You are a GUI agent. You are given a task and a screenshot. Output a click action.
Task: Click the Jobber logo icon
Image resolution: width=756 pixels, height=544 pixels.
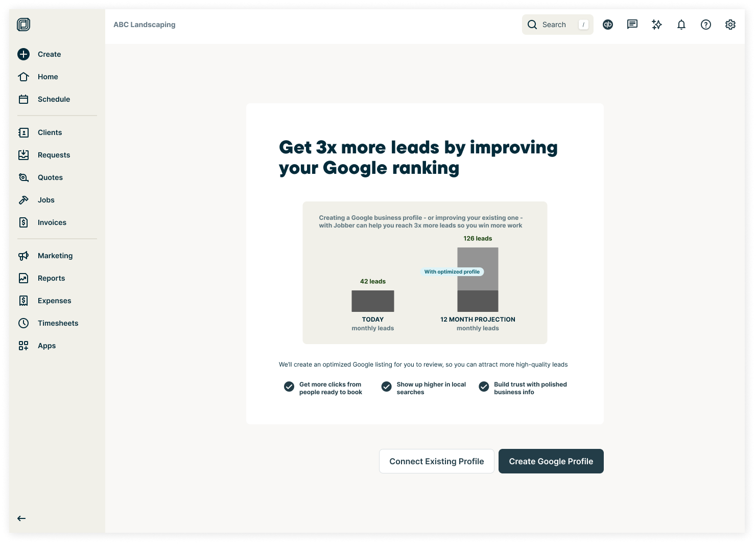(23, 25)
